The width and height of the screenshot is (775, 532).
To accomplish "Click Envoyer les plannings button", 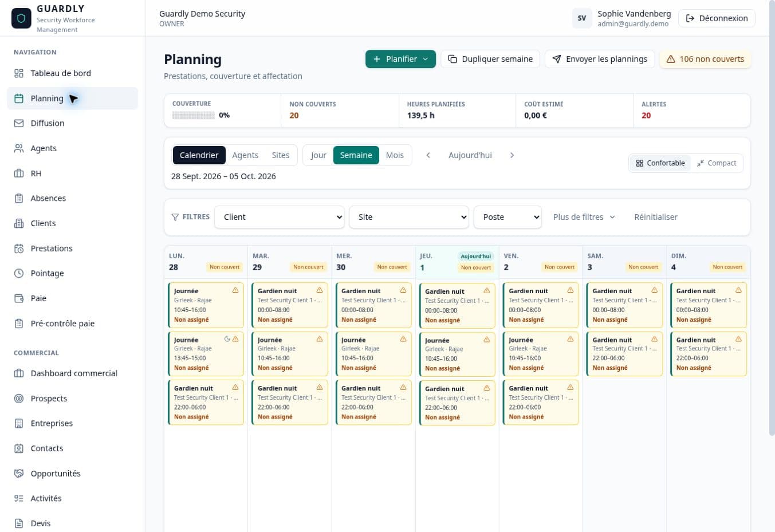I will pyautogui.click(x=600, y=59).
